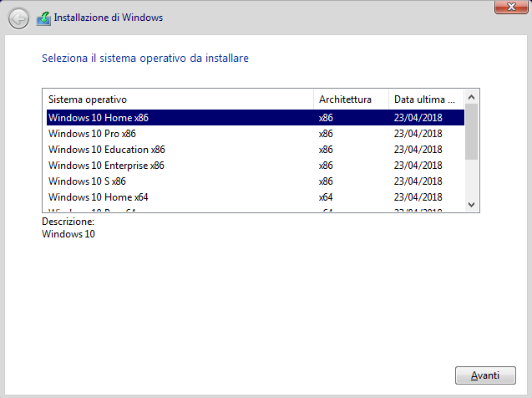Screen dimensions: 532x398
Task: Select Windows 10 Enterprise x86 row
Action: pyautogui.click(x=256, y=166)
